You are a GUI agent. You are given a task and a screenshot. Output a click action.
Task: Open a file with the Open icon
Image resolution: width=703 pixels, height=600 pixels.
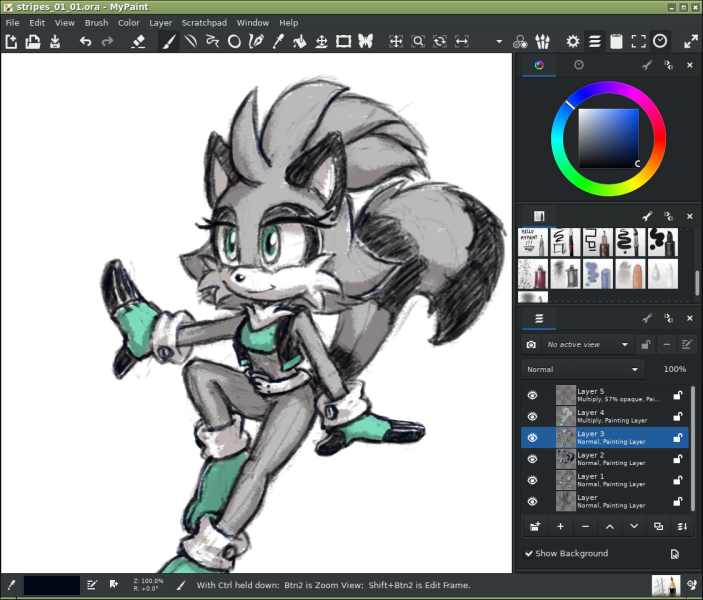pos(33,42)
